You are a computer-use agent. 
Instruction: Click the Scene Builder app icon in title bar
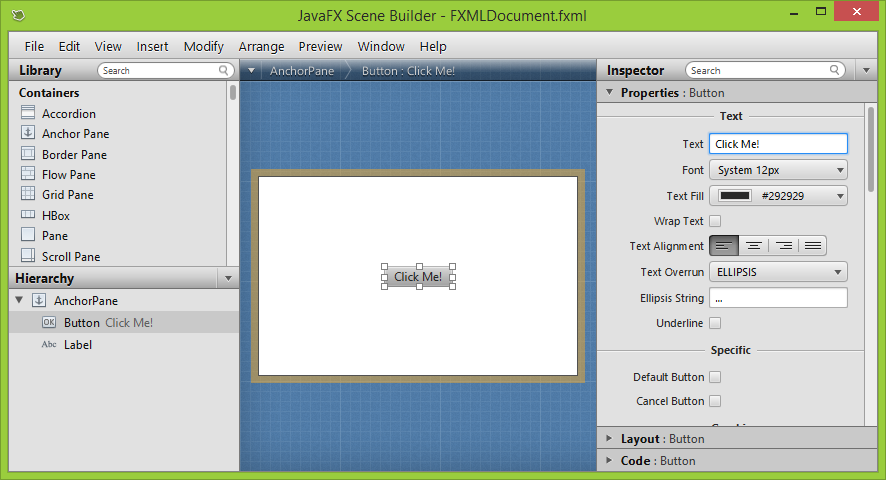click(18, 15)
